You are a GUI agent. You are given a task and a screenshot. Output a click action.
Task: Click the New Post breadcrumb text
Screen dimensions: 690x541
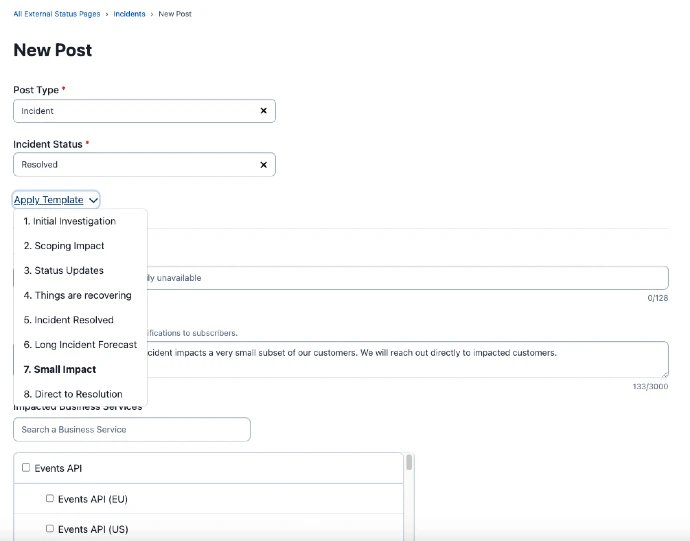coord(175,14)
